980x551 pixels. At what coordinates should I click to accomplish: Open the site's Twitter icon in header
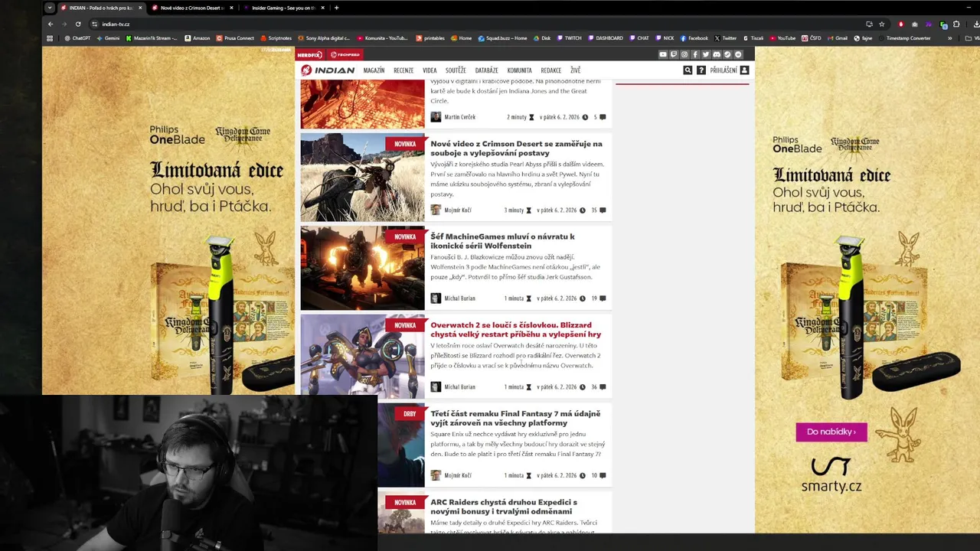pyautogui.click(x=706, y=54)
